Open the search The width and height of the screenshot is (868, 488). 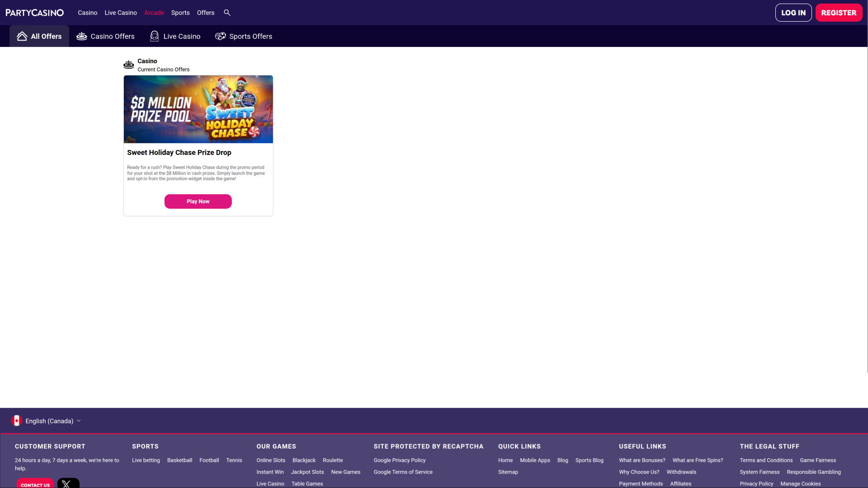tap(227, 13)
